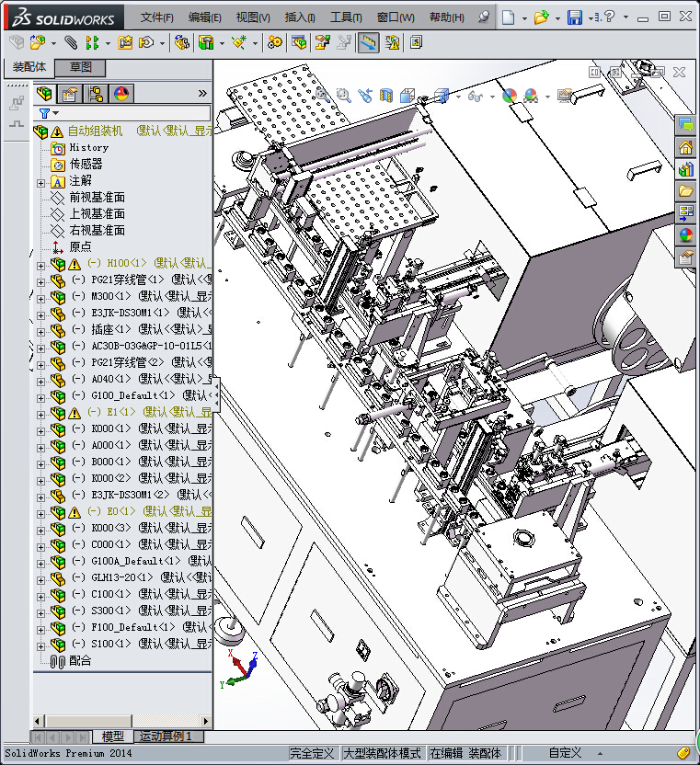Screen dimensions: 700x765
Task: Click the Smart Fasteners icon
Action: click(125, 43)
